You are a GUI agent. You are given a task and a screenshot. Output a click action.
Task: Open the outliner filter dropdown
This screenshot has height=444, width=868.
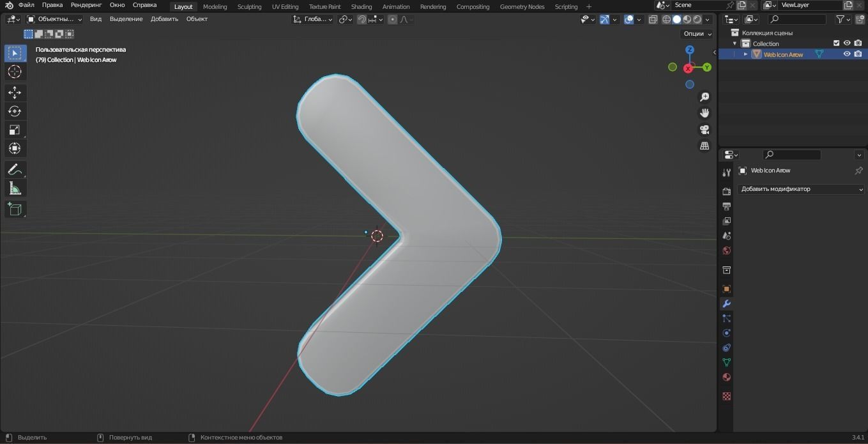[x=843, y=20]
